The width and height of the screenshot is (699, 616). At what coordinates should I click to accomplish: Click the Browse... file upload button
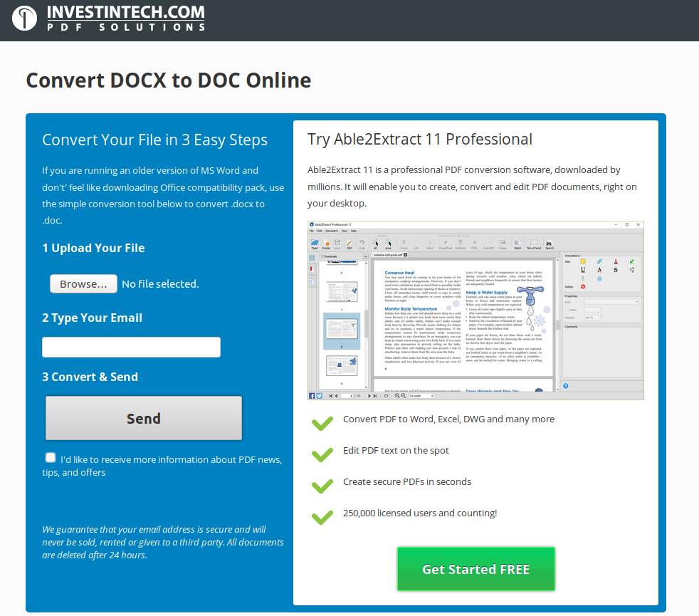[x=83, y=283]
